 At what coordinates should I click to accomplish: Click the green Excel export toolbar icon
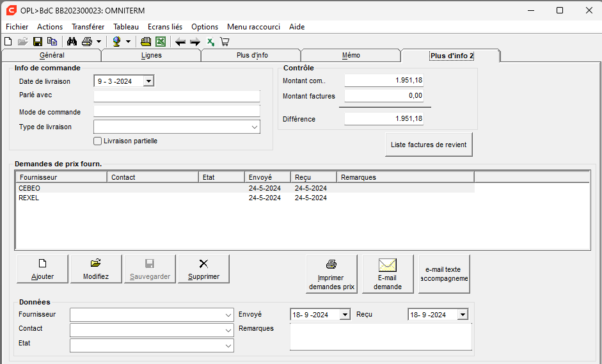click(161, 42)
